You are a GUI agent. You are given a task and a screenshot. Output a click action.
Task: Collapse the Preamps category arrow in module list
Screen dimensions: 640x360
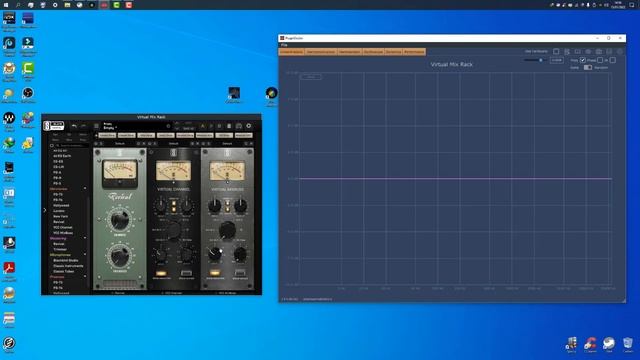(x=85, y=277)
